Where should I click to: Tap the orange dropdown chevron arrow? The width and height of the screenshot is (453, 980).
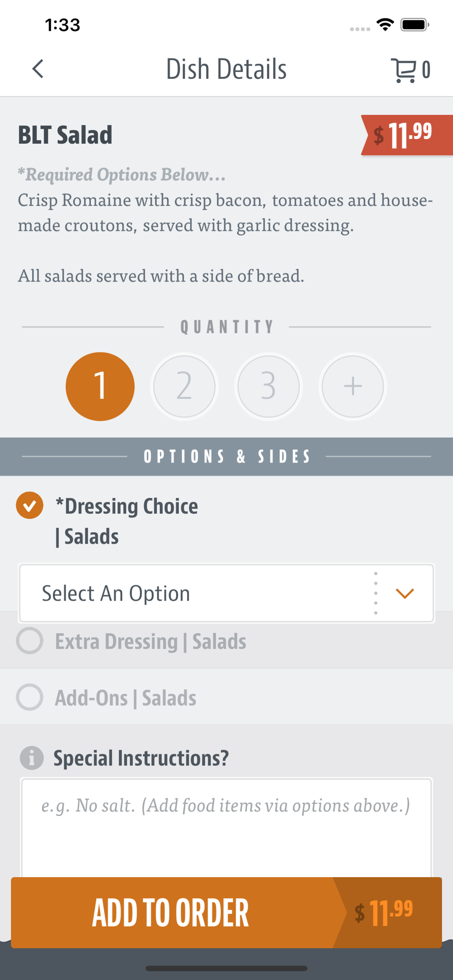coord(405,593)
